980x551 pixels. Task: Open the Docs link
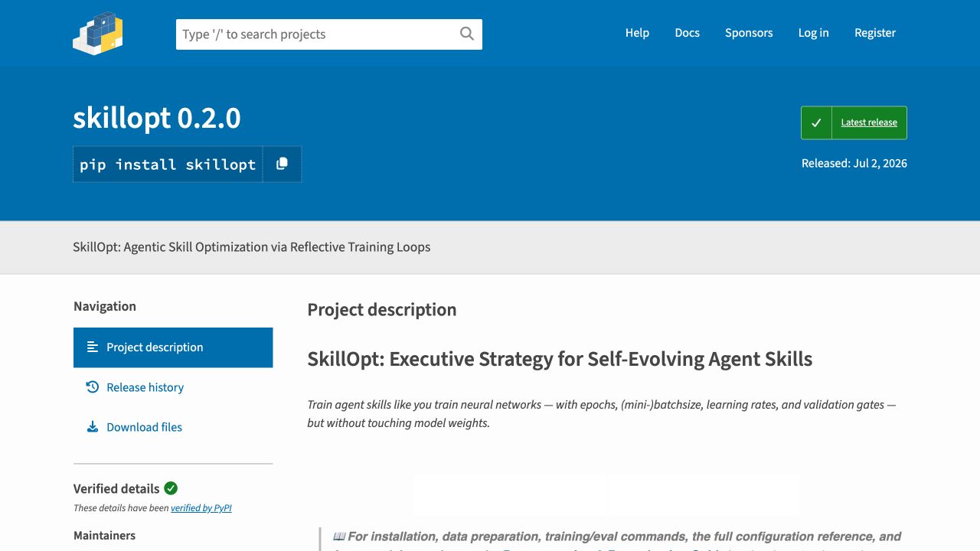pyautogui.click(x=688, y=33)
